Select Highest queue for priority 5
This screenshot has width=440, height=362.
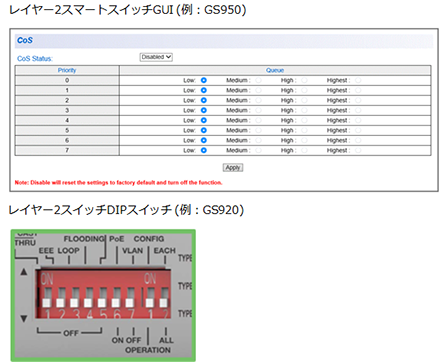pyautogui.click(x=358, y=130)
